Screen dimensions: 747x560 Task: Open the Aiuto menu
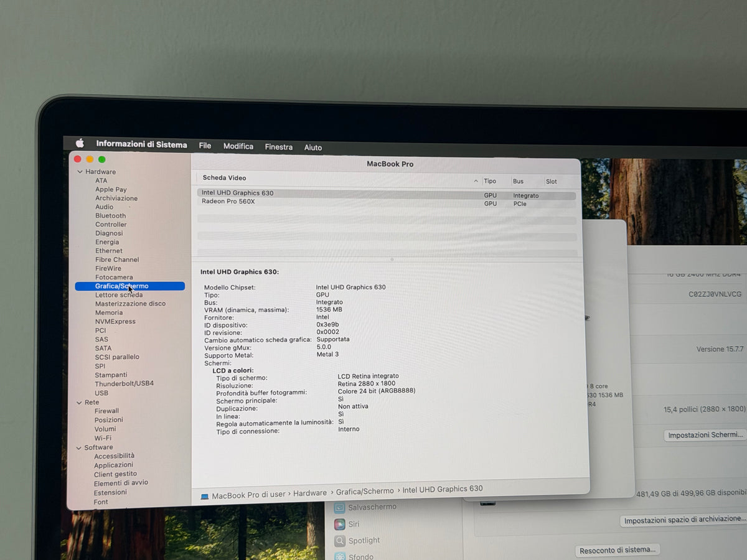(x=313, y=147)
